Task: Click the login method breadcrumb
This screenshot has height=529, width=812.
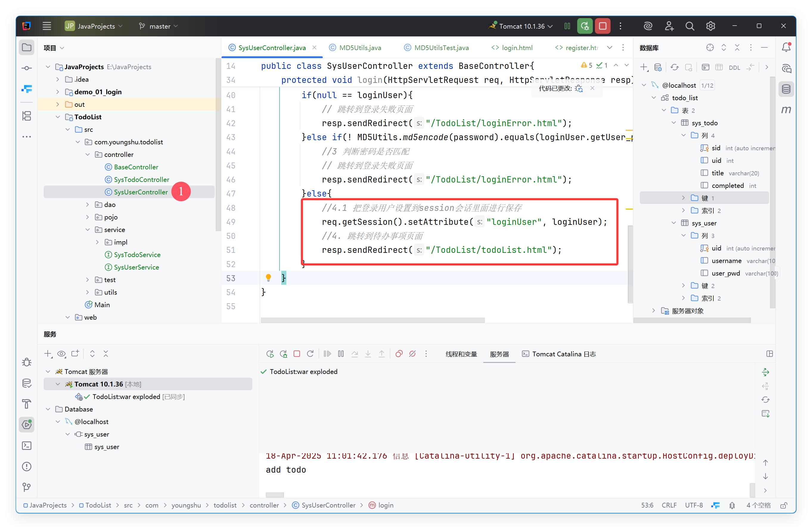Action: [x=381, y=505]
